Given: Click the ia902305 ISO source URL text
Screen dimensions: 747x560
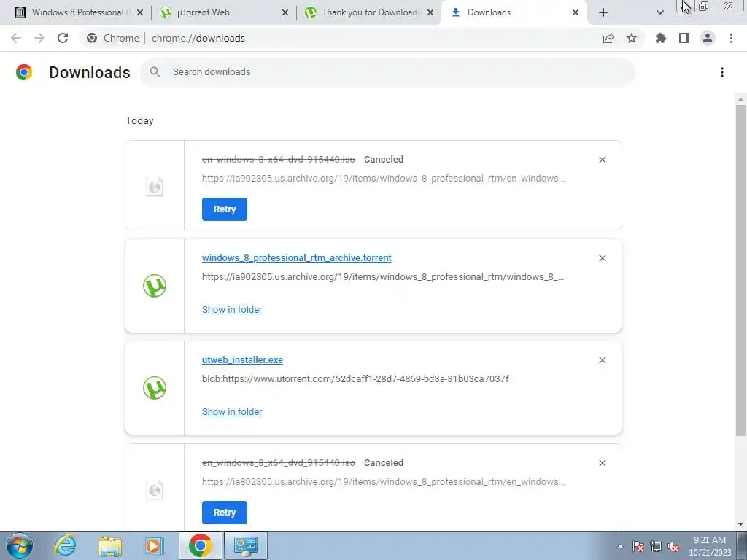Looking at the screenshot, I should point(383,179).
